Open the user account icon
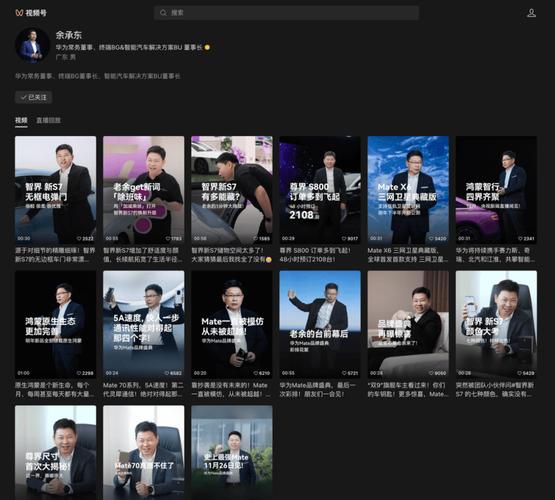The height and width of the screenshot is (500, 555). tap(531, 13)
